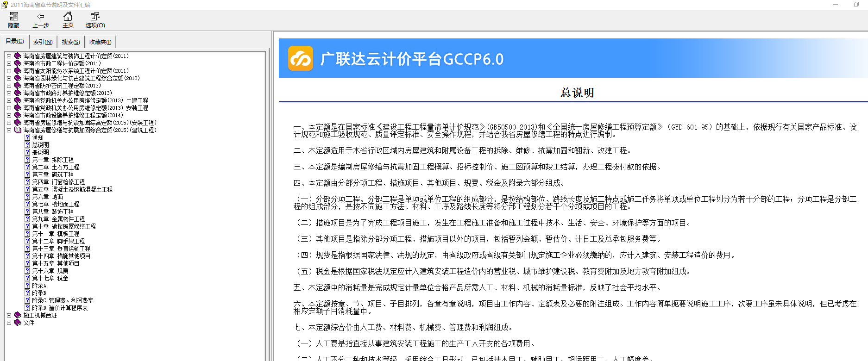Click the book icon next to 文件
868x361 pixels.
pyautogui.click(x=18, y=323)
